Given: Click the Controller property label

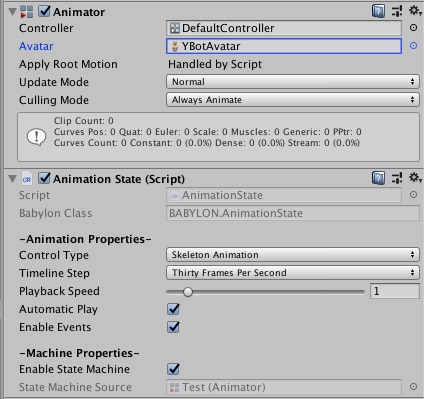Looking at the screenshot, I should pos(46,28).
